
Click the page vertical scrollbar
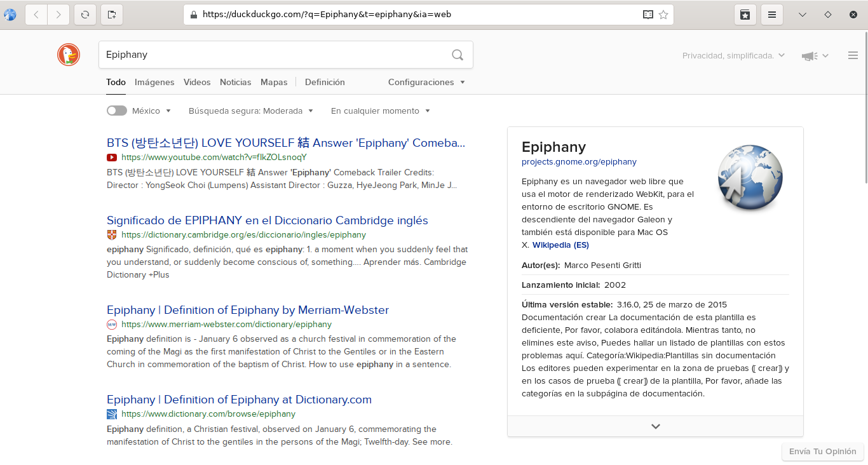tap(865, 108)
